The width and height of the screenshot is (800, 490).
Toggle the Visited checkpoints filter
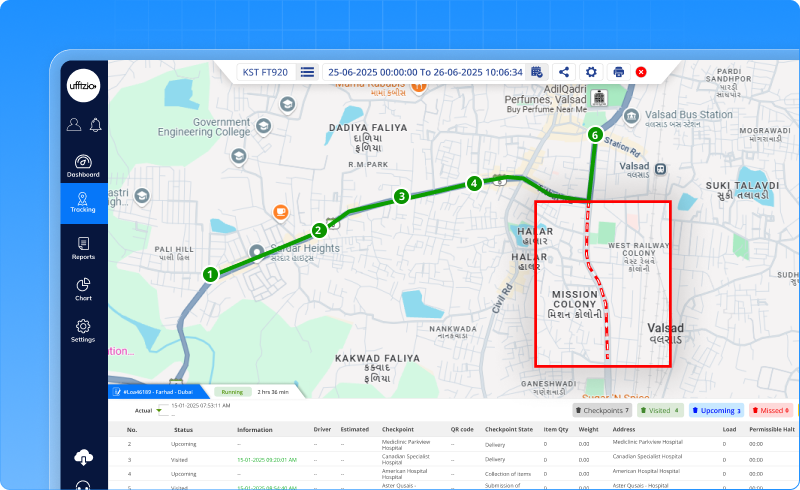click(661, 410)
